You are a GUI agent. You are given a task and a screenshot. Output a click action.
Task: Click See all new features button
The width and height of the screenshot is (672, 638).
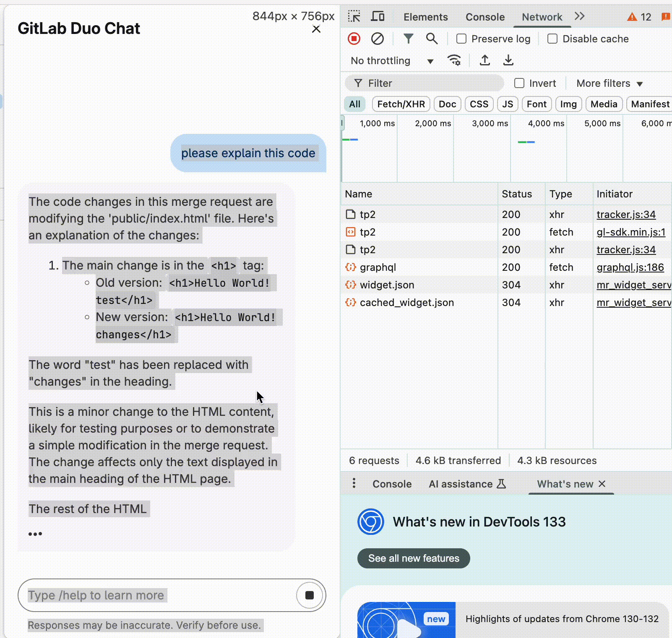click(414, 558)
